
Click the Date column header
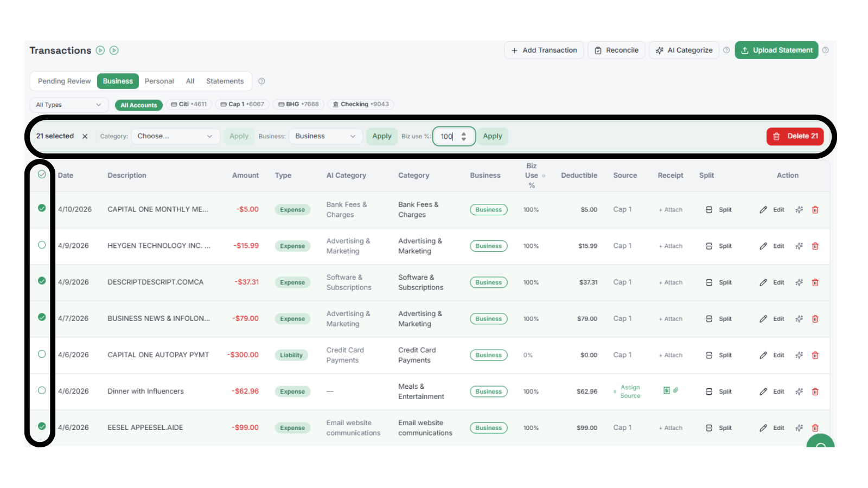(66, 176)
